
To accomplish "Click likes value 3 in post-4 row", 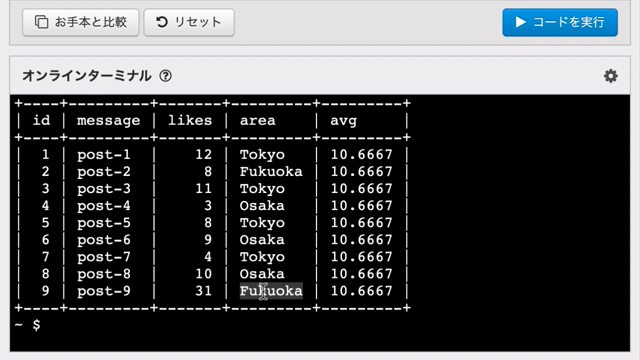I will coord(208,206).
